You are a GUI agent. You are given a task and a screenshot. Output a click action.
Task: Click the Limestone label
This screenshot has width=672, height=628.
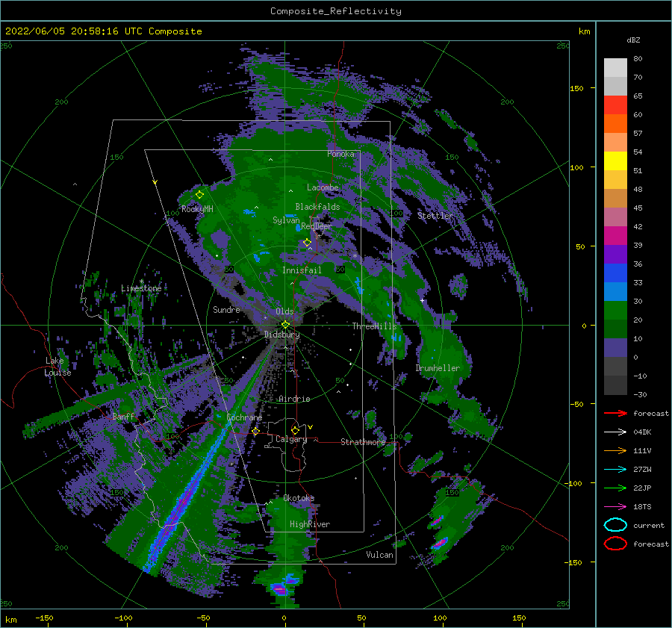141,288
